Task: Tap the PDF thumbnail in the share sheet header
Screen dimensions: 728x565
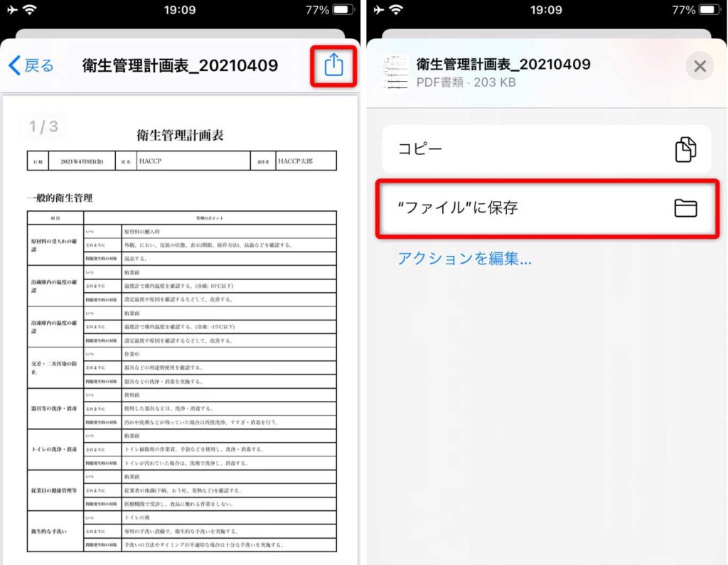Action: 395,72
